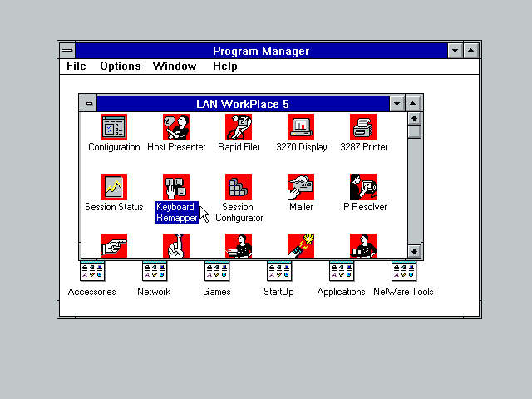Select the Rapid Filer icon
Screen dimensions: 532x399
(x=239, y=127)
